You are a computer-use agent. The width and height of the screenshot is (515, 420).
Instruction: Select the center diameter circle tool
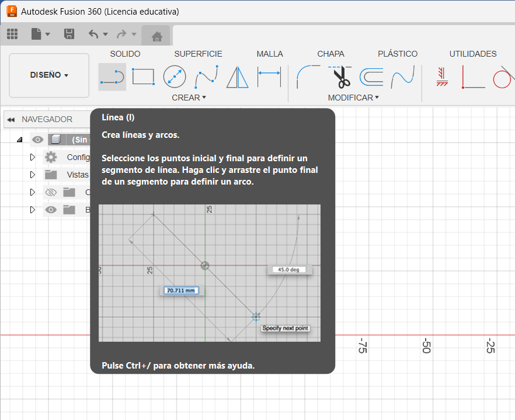coord(175,77)
